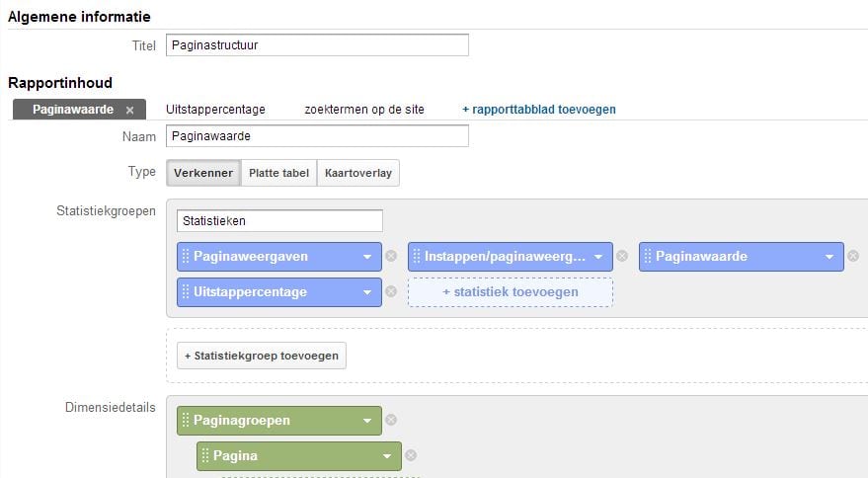Select the Verkenner report type
The width and height of the screenshot is (868, 478).
point(203,173)
